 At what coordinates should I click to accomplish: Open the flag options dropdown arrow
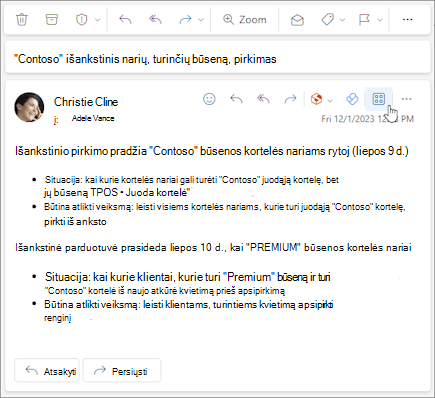coord(380,20)
